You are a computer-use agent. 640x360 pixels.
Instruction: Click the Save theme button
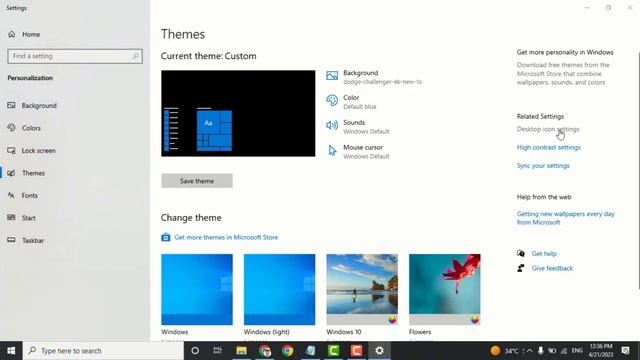197,181
